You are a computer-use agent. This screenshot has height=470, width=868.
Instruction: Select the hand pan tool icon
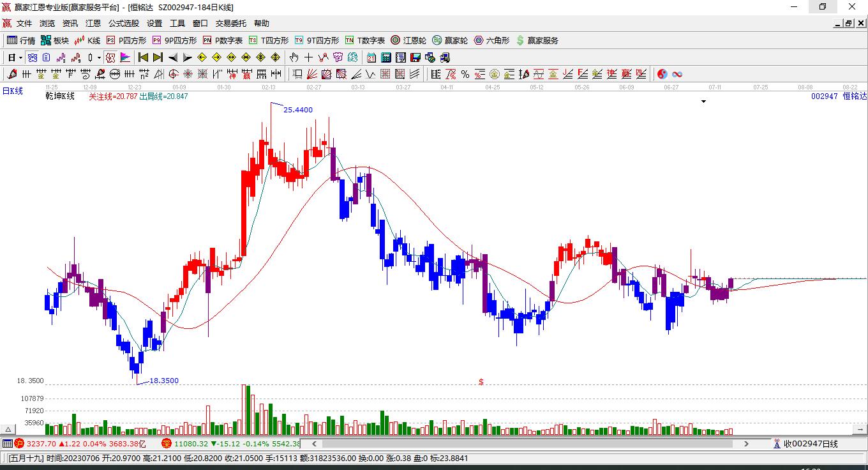294,57
